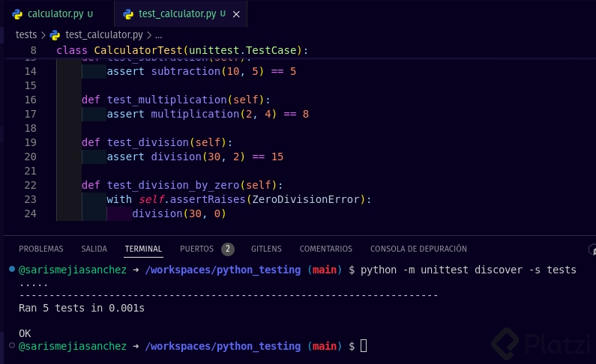Click line number 22 in gutter
Image resolution: width=596 pixels, height=364 pixels.
[x=31, y=185]
